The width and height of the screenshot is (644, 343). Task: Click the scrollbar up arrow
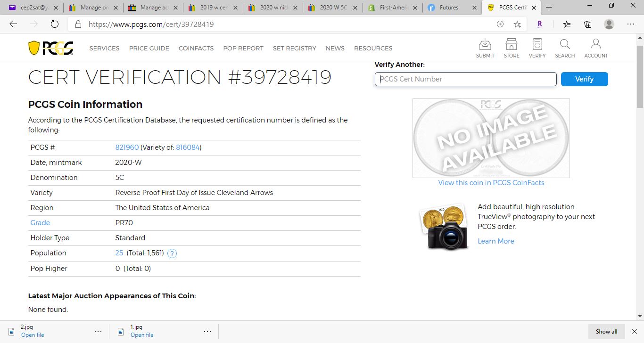coord(640,37)
